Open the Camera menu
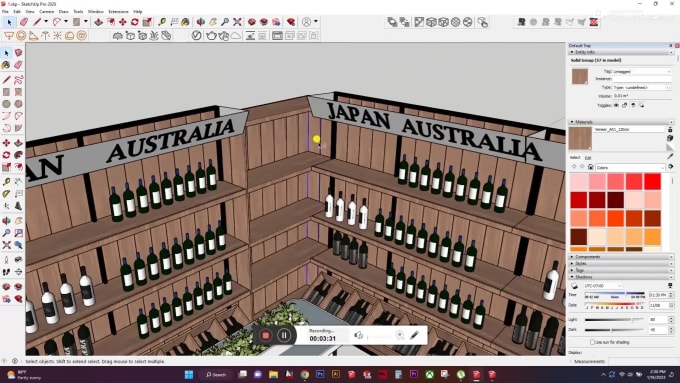 tap(46, 12)
